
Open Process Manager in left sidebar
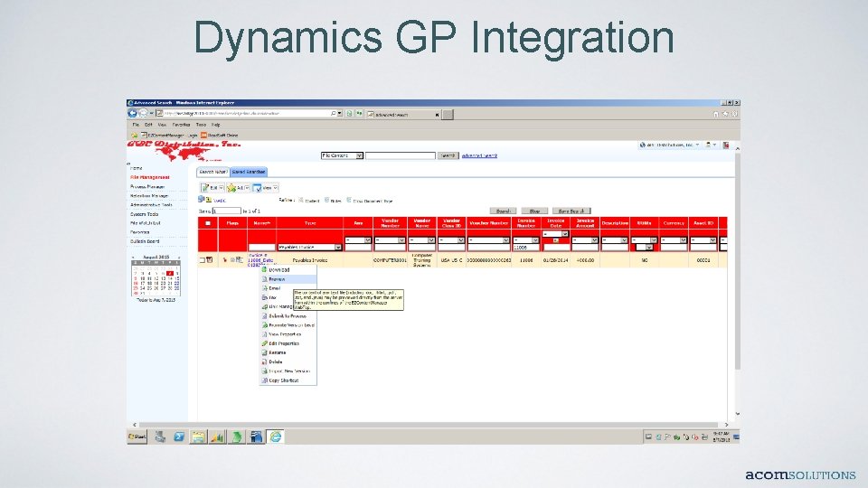tap(147, 187)
